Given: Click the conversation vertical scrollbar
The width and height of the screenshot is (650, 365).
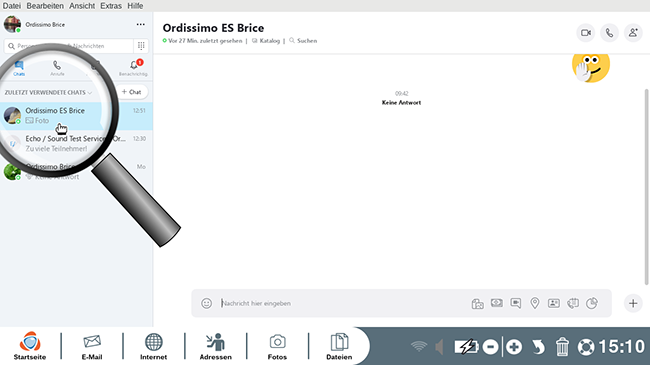Looking at the screenshot, I should click(x=647, y=187).
